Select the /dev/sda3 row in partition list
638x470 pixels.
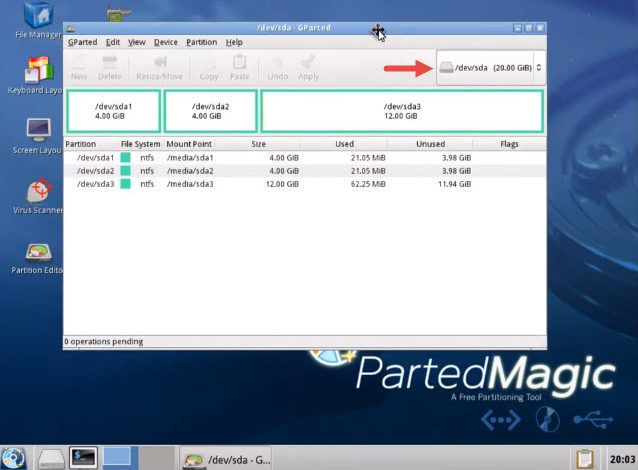point(305,184)
